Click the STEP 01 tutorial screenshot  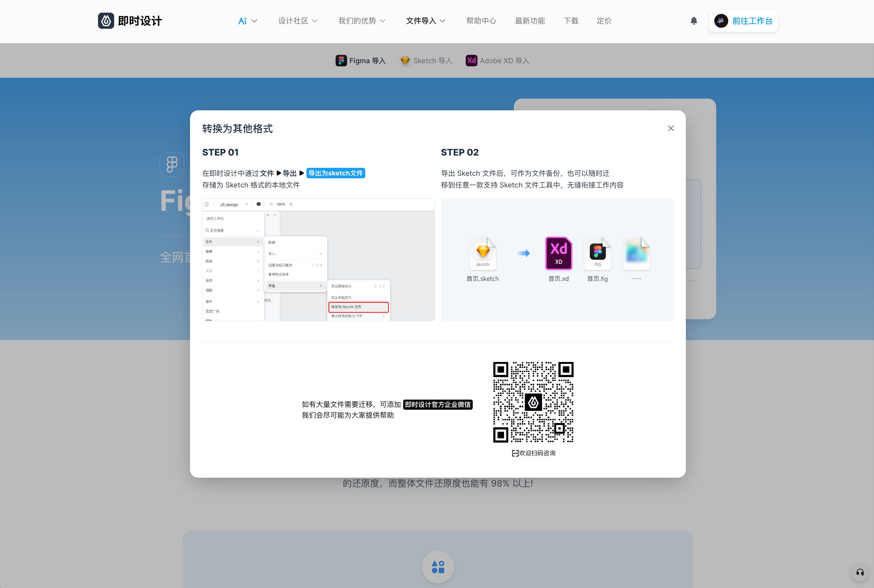click(318, 260)
